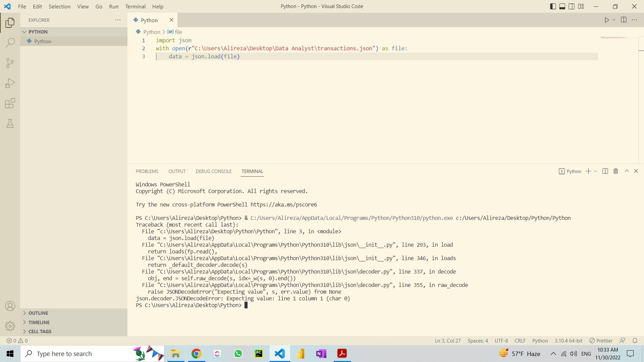Screen dimensions: 644x362
Task: Click the Run Python file button
Action: click(607, 20)
